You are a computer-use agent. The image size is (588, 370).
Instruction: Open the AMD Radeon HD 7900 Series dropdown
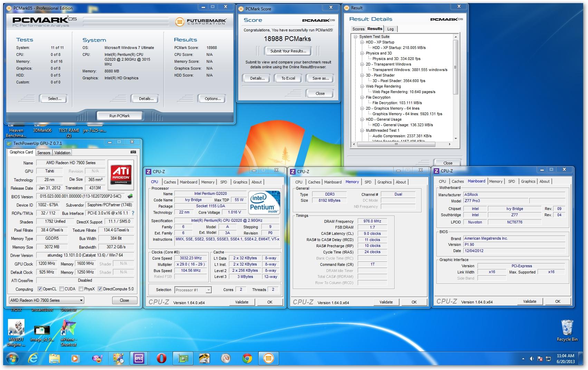(x=46, y=300)
